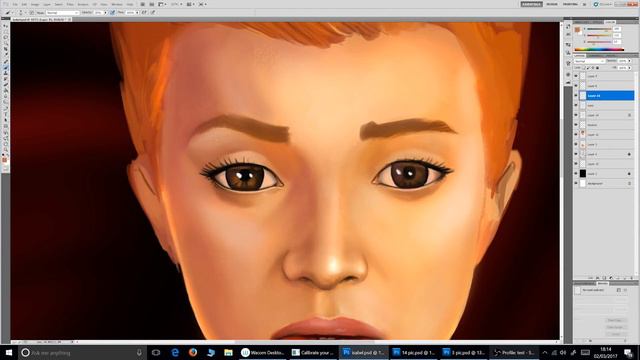
Task: Open the Filter menu
Action: pyautogui.click(x=70, y=4)
